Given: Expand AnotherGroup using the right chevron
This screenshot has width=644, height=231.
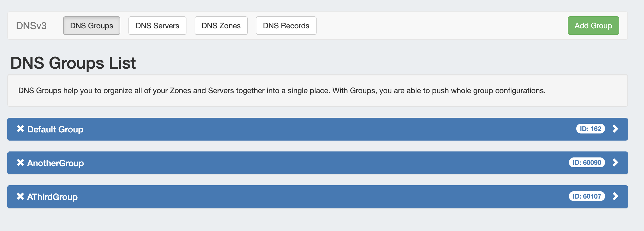Looking at the screenshot, I should coord(615,163).
